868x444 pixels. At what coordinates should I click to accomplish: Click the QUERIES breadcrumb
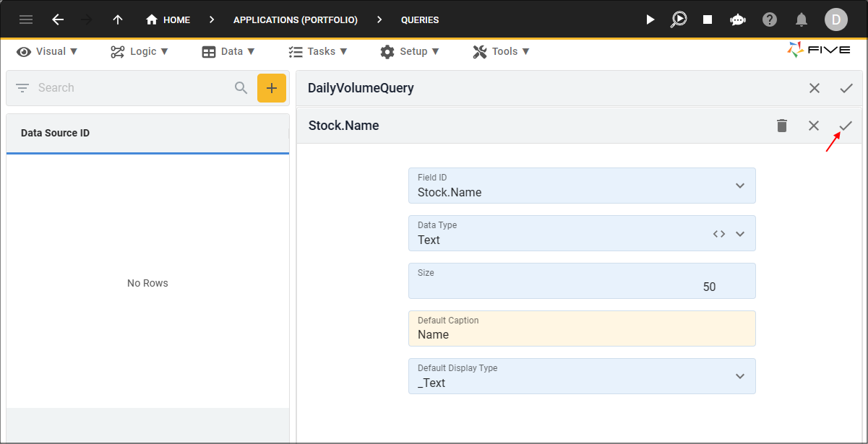click(420, 19)
